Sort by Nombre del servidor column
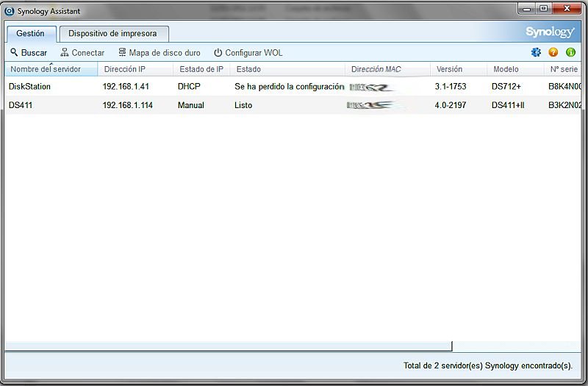The width and height of the screenshot is (588, 386). pos(51,69)
